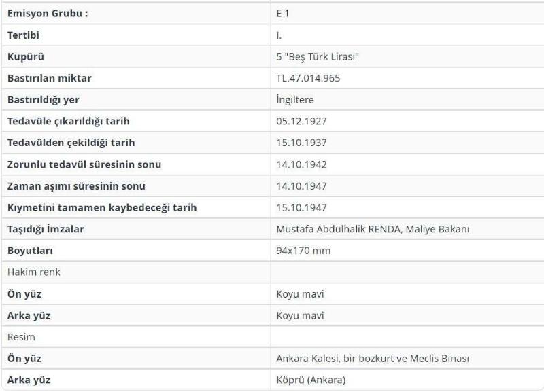
Task: Select the date 05.12.1927
Action: [x=301, y=121]
